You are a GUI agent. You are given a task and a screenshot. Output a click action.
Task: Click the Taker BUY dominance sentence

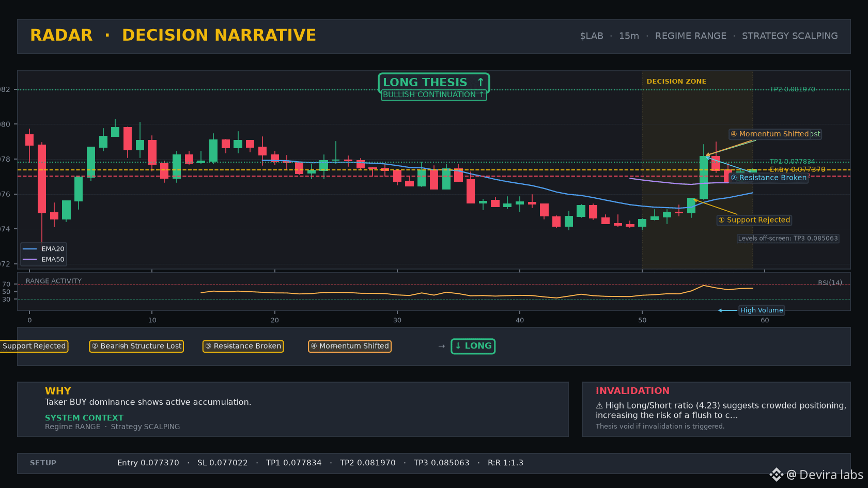click(148, 402)
